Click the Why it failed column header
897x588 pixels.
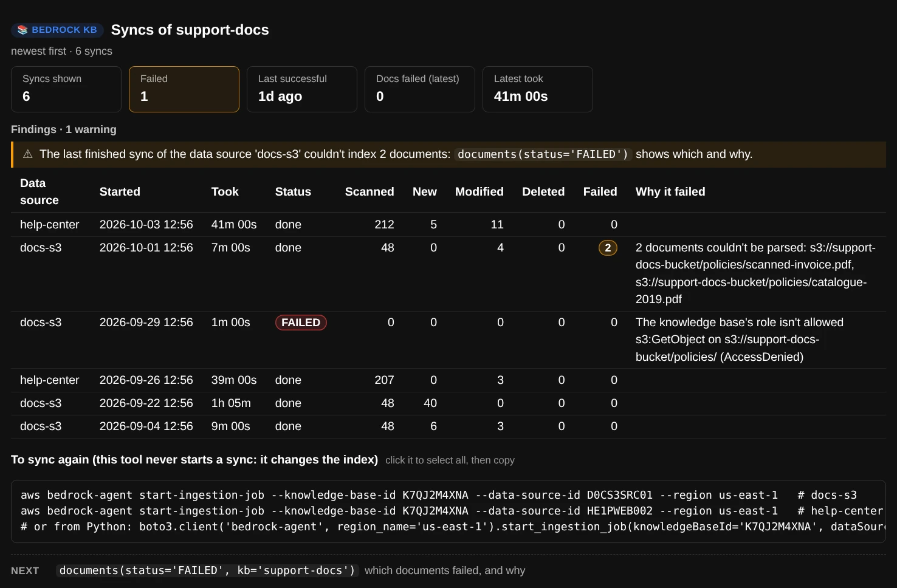[670, 192]
